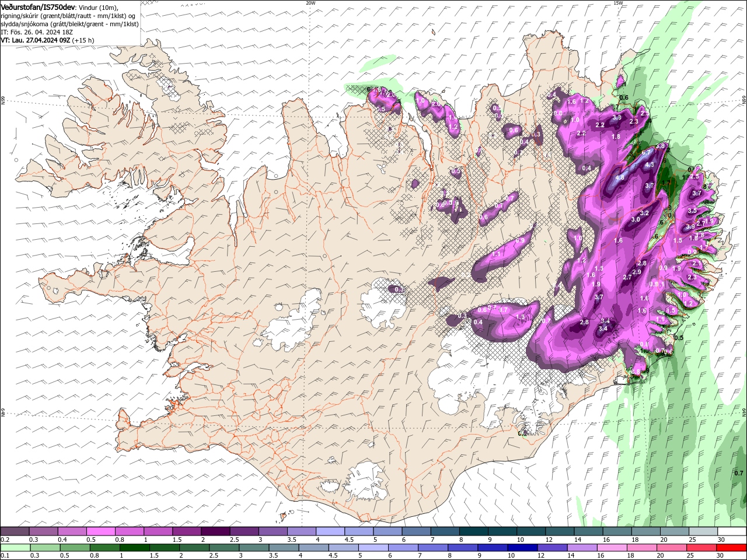Click the 'rigning/skúrir' legend description line
Viewport: 747px width, 560px height.
point(68,16)
